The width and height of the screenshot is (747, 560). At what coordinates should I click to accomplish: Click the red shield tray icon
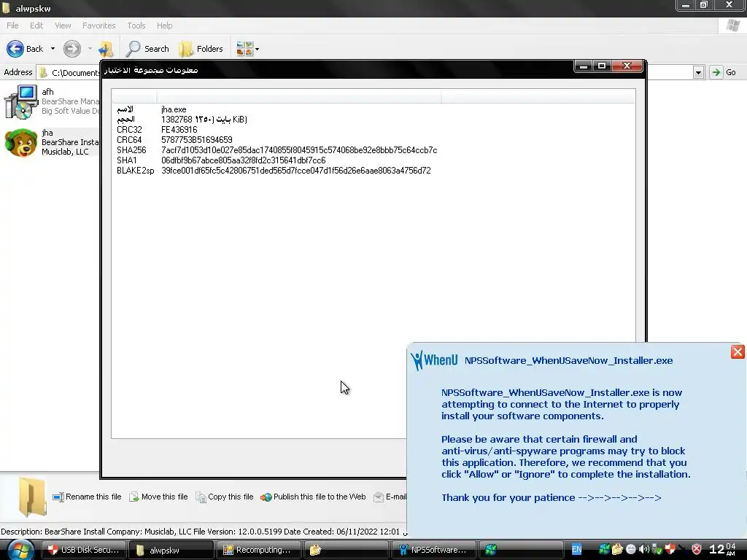(x=670, y=550)
